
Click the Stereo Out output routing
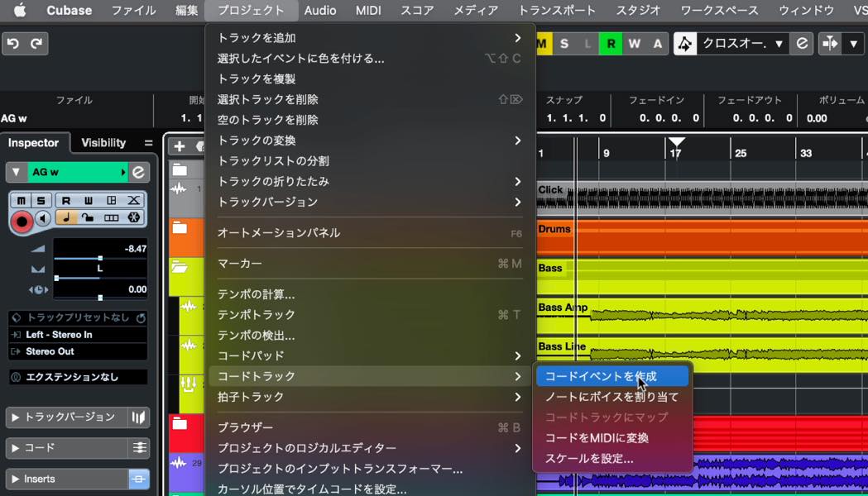click(x=78, y=351)
